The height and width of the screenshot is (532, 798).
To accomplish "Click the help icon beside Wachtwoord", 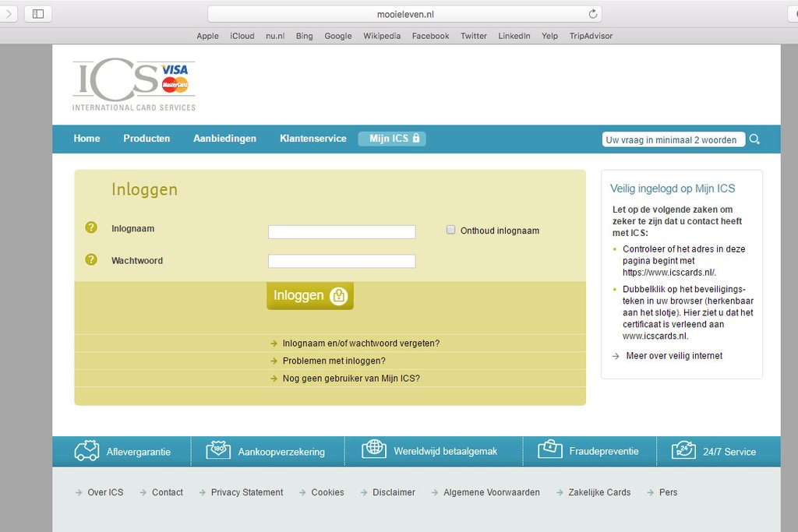I will pyautogui.click(x=91, y=259).
